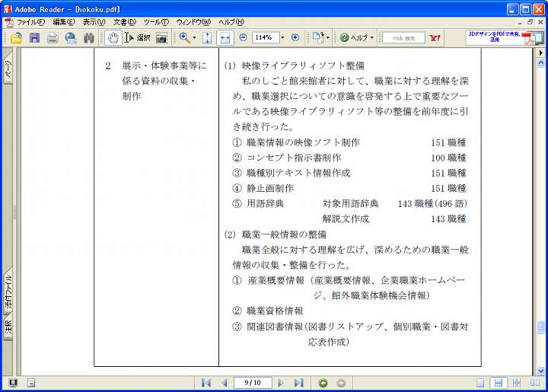
Task: Click the Snapshot camera tool
Action: (161, 37)
